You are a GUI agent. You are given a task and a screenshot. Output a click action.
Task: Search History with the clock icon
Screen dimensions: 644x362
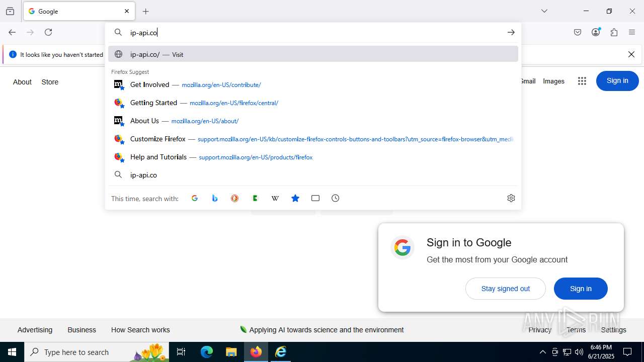(x=336, y=198)
